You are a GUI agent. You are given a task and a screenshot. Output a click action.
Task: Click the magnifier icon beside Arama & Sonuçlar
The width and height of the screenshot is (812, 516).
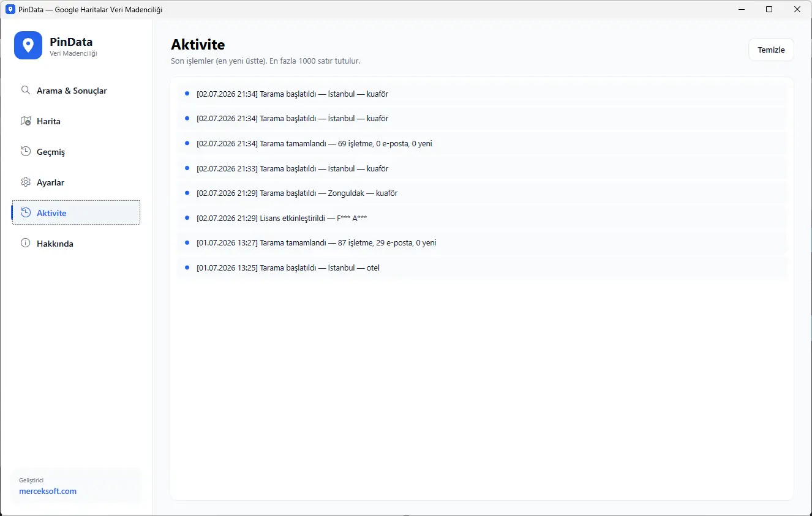click(x=26, y=90)
